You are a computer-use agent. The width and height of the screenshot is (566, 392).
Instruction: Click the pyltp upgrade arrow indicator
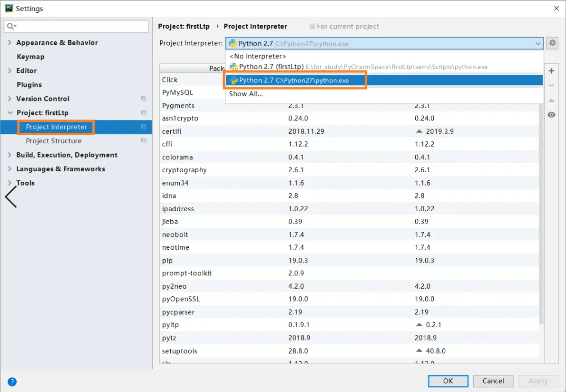(419, 325)
